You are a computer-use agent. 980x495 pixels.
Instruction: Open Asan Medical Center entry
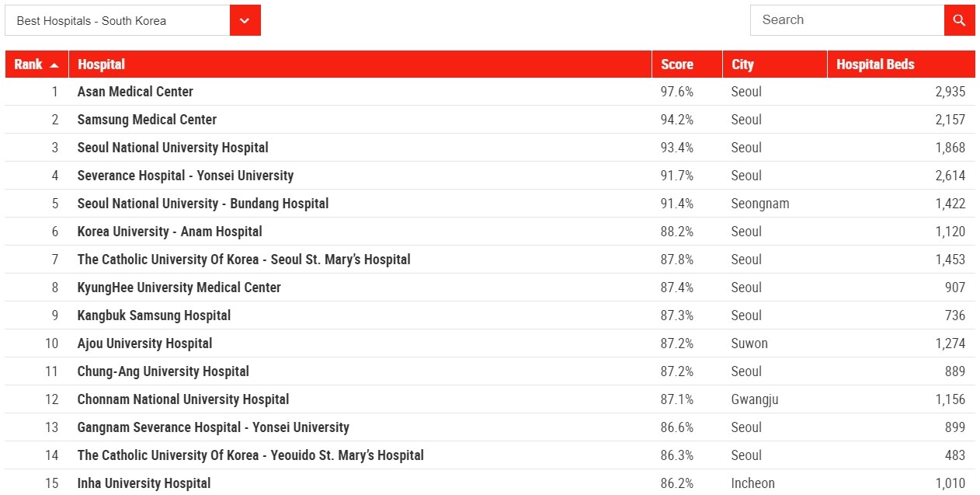[135, 92]
